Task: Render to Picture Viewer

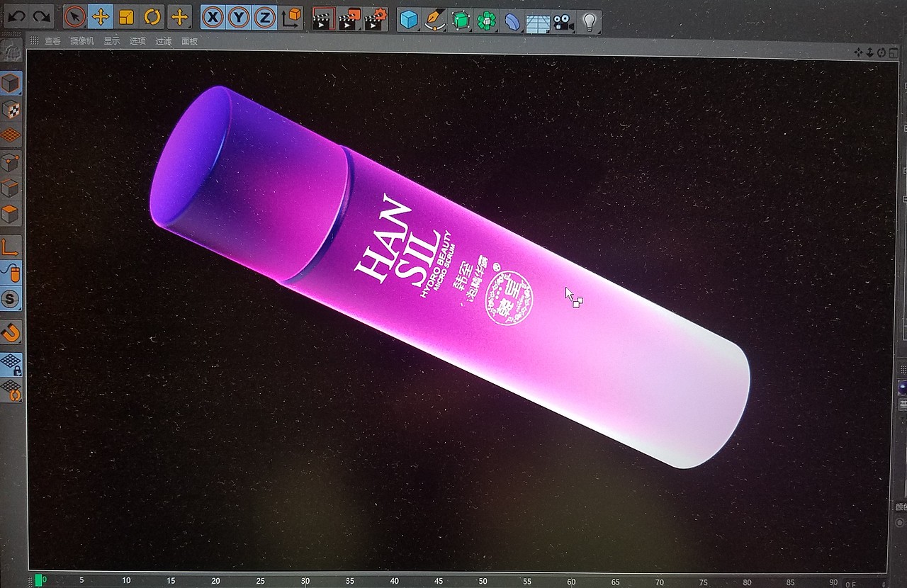Action: [x=349, y=19]
